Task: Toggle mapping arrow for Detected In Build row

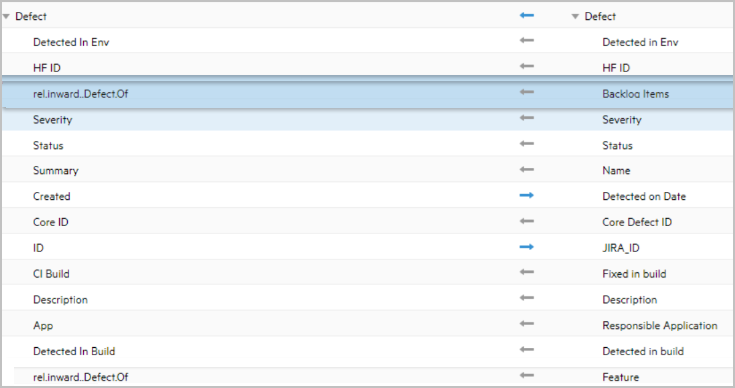Action: 527,350
